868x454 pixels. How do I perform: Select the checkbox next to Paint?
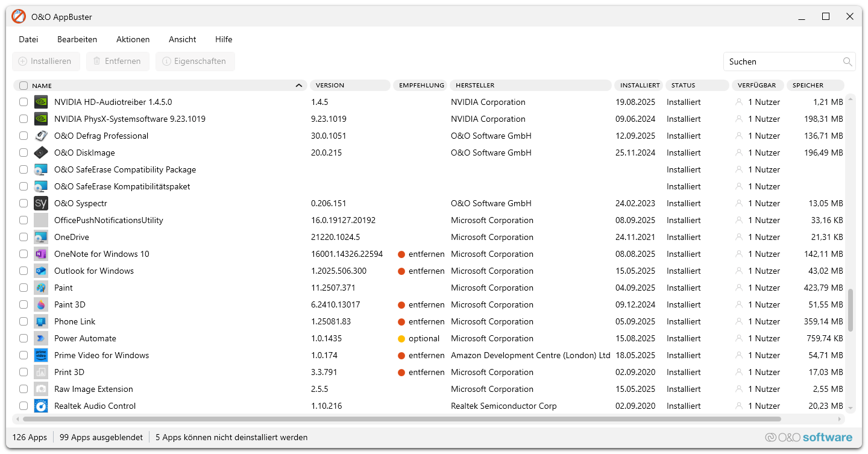pos(24,288)
